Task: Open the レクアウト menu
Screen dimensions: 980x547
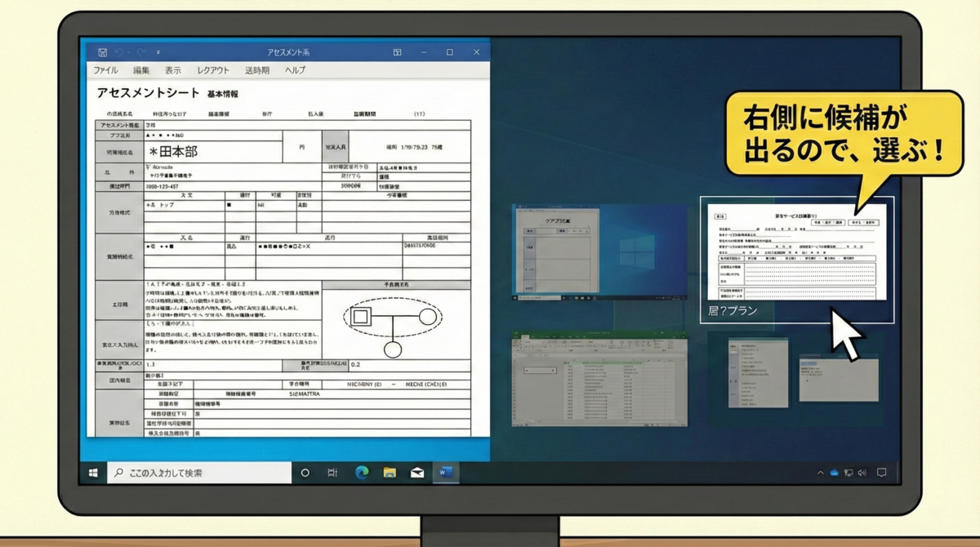Action: pyautogui.click(x=213, y=71)
